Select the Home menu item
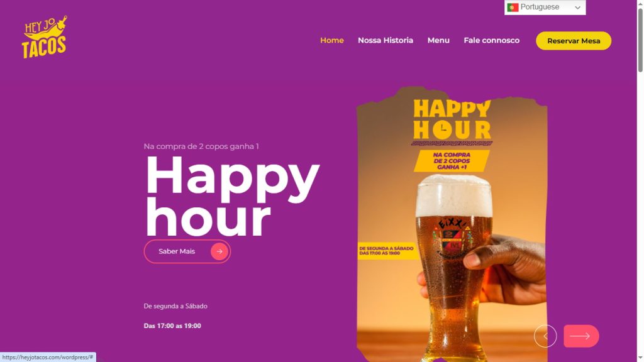The image size is (644, 362). 332,40
